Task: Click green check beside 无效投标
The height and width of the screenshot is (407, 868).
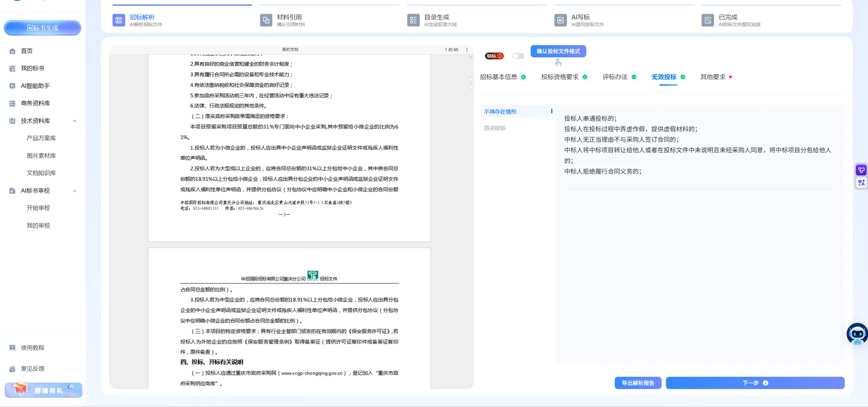Action: click(x=682, y=77)
